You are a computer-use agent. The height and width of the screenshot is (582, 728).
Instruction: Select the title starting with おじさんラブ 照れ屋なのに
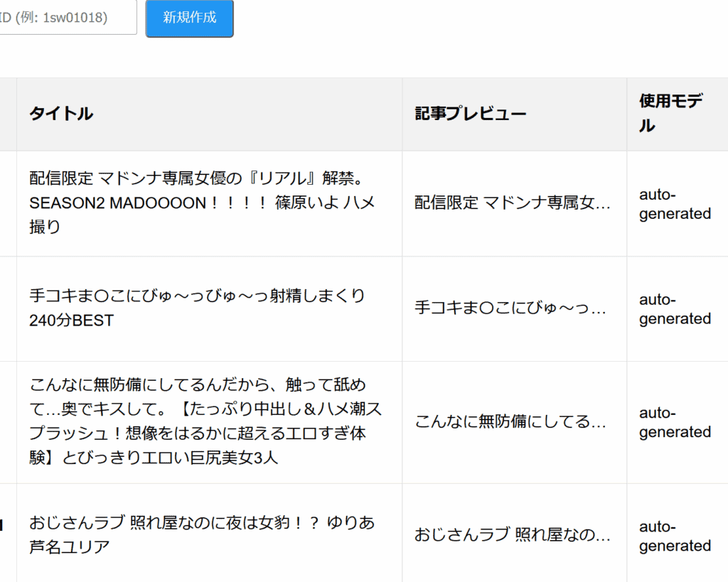tap(202, 534)
